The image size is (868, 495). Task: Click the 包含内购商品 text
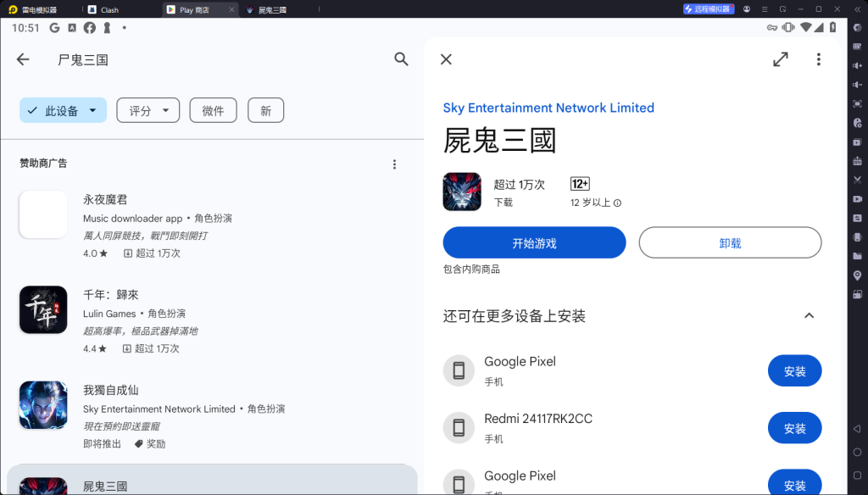471,269
